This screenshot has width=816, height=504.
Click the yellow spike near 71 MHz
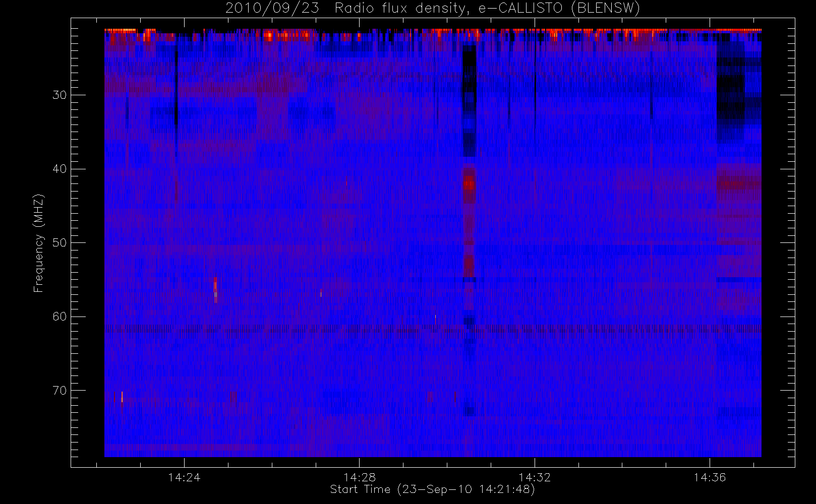122,397
